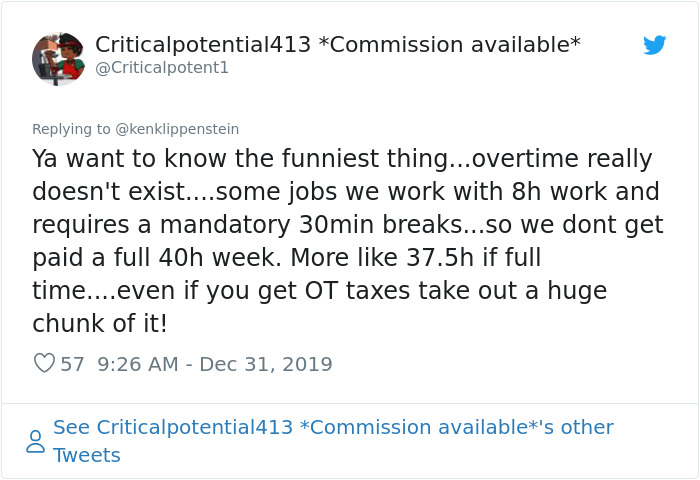Click the 'Replying to' label
The image size is (700, 480).
click(71, 129)
